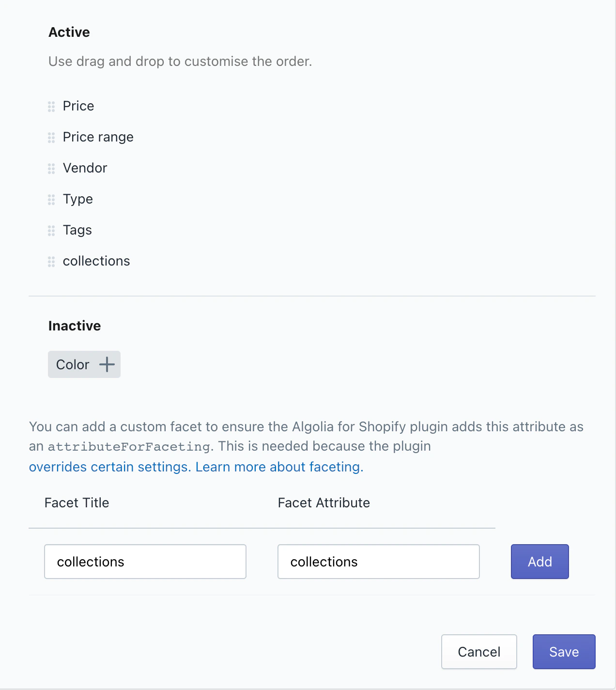The image size is (616, 690).
Task: Open the overrides certain settings link
Action: point(108,467)
